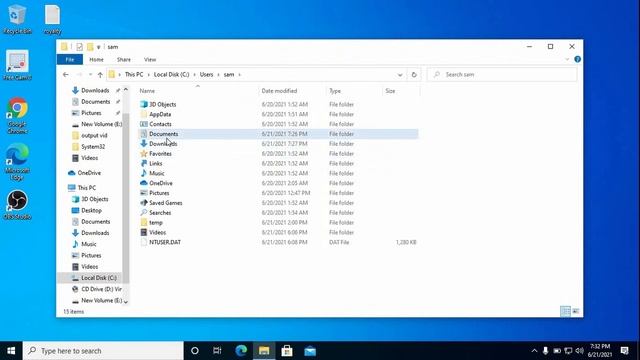Go up one folder level

pyautogui.click(x=100, y=75)
